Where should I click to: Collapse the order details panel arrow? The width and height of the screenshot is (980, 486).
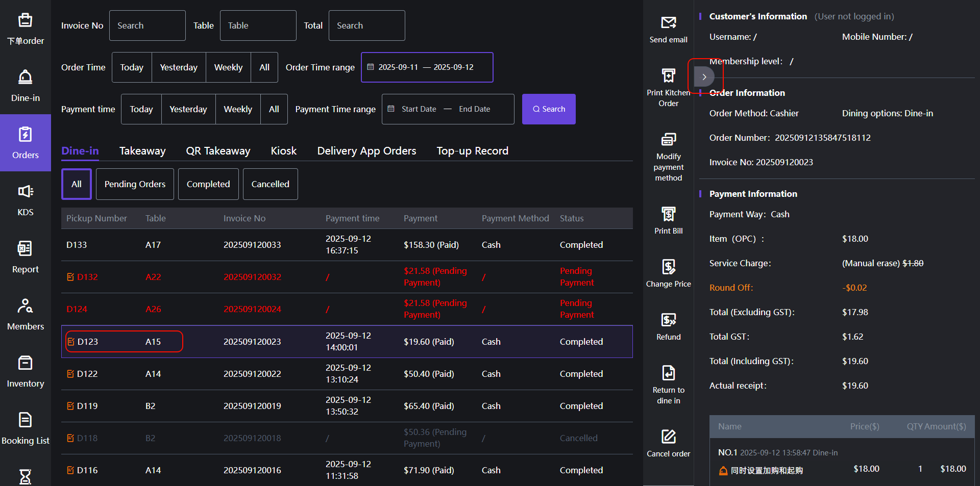[x=704, y=77]
